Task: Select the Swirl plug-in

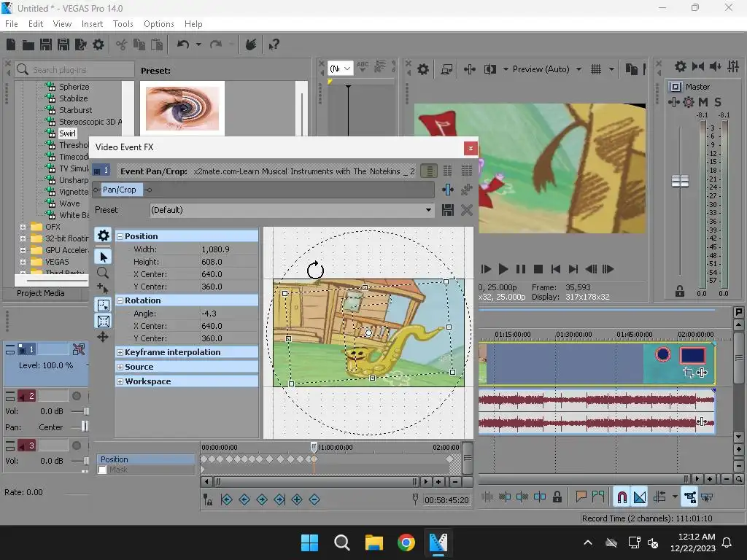Action: click(67, 133)
